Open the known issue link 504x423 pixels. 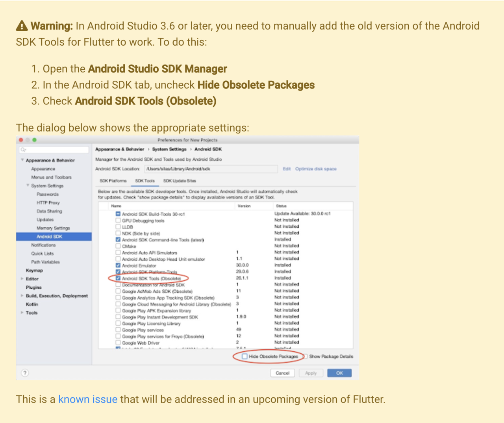pos(88,399)
